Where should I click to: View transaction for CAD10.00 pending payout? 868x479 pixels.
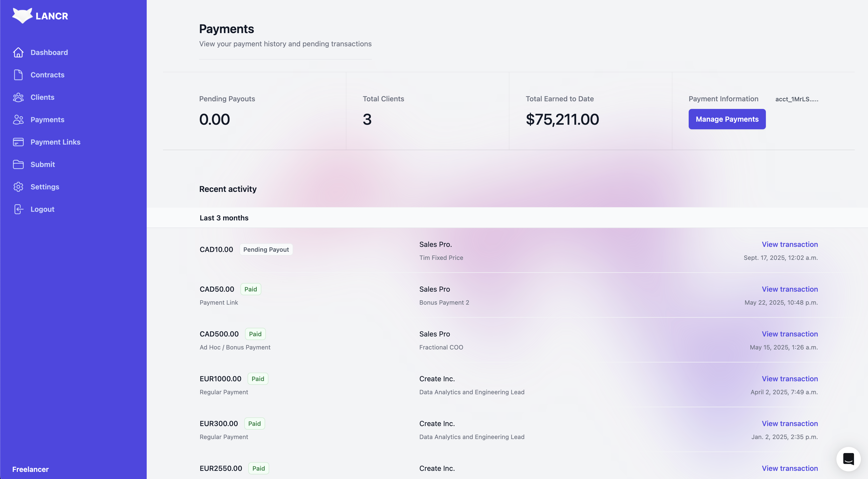[790, 244]
